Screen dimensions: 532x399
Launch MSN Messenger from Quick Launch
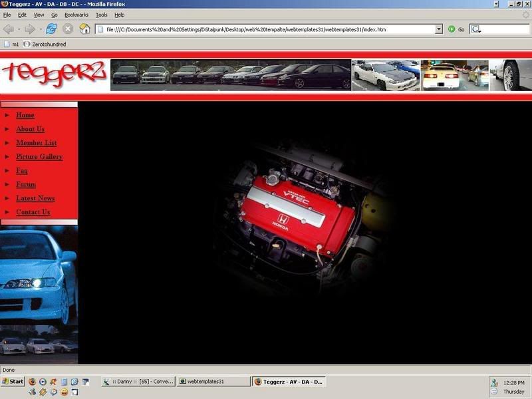pos(32,392)
